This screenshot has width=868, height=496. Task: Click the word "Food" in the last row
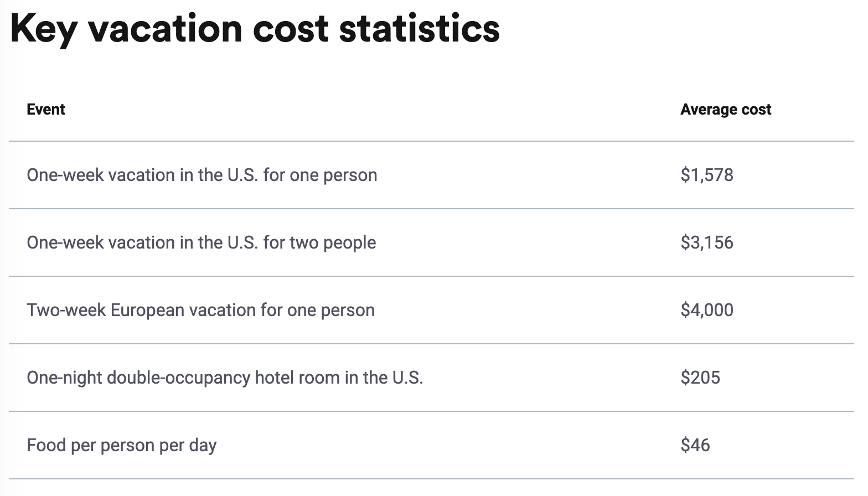[x=46, y=445]
